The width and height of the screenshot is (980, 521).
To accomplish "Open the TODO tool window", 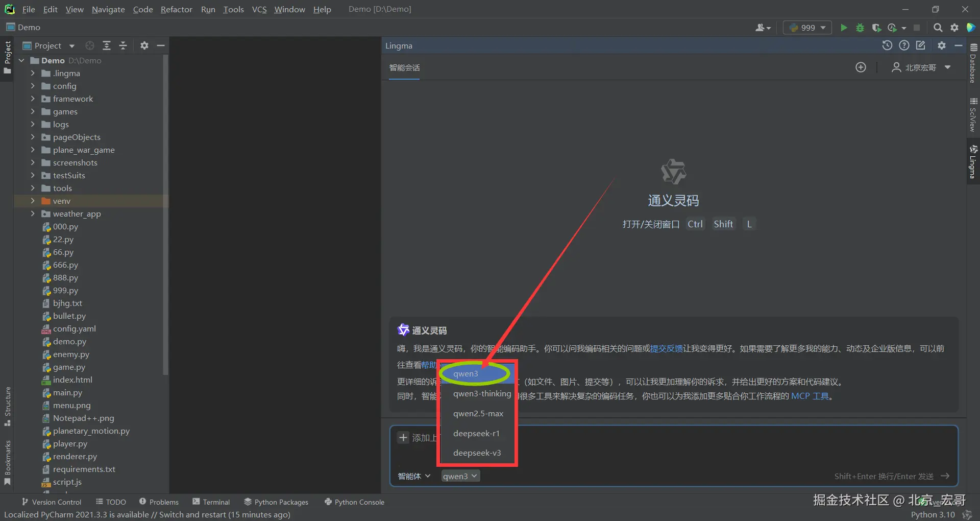I will [111, 502].
